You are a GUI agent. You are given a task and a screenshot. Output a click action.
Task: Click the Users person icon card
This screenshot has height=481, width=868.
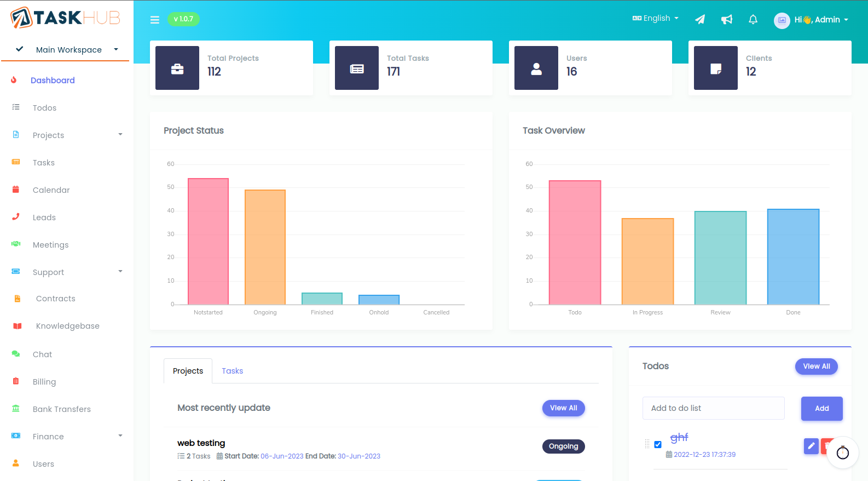pos(536,68)
